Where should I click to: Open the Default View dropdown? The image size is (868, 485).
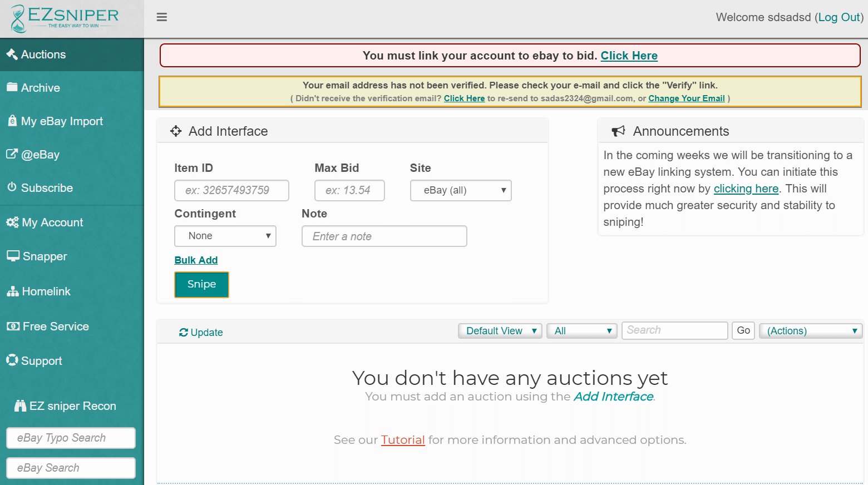[500, 331]
